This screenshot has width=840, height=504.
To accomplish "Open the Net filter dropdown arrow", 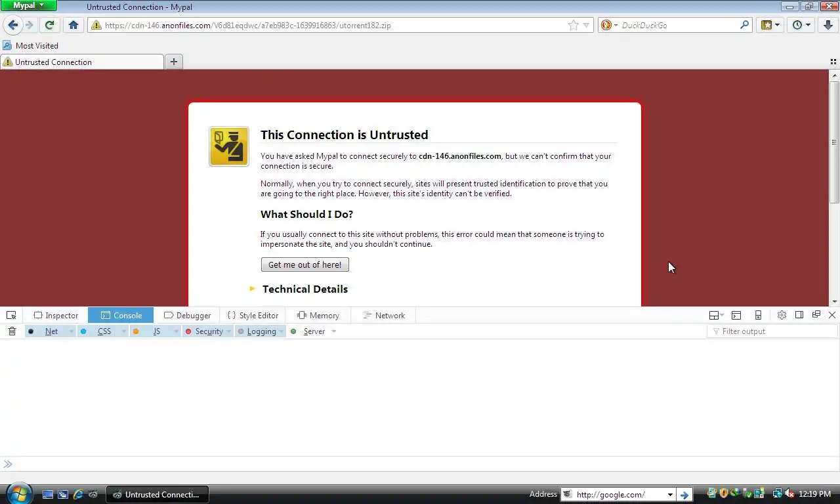I will click(x=71, y=331).
